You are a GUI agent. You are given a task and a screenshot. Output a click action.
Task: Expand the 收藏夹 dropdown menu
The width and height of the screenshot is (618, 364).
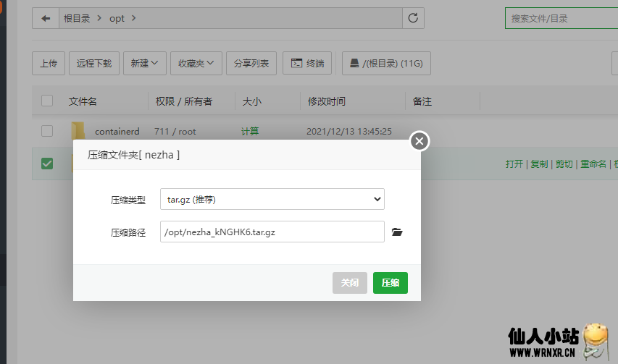click(196, 64)
